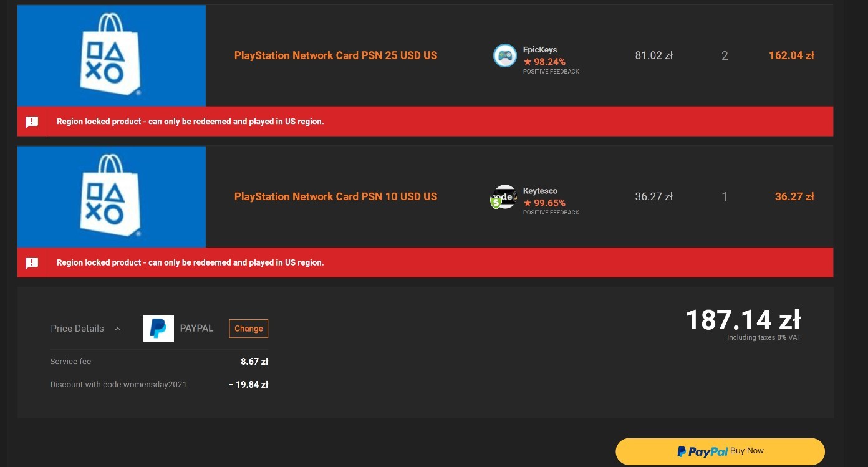Change quantity 2 for PSN 25 card

coord(725,55)
